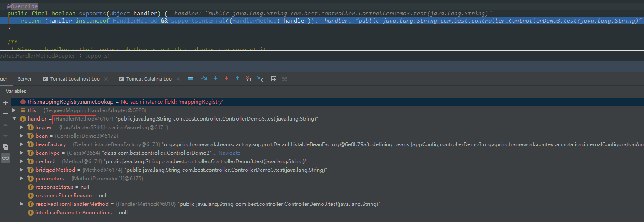Click the AbstractHandlerMethodAdapter breadcrumb
The image size is (644, 222).
pyautogui.click(x=38, y=56)
